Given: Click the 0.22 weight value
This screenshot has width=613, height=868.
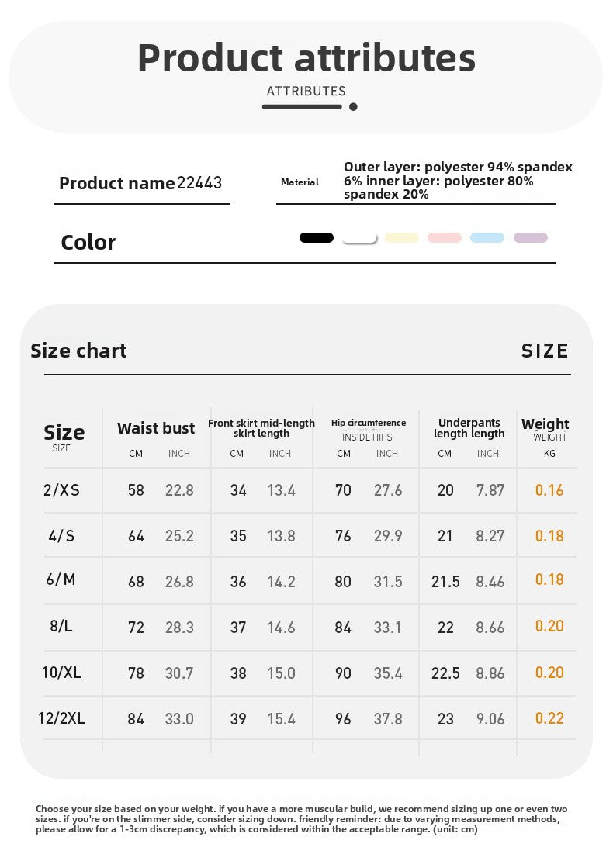Looking at the screenshot, I should click(549, 718).
